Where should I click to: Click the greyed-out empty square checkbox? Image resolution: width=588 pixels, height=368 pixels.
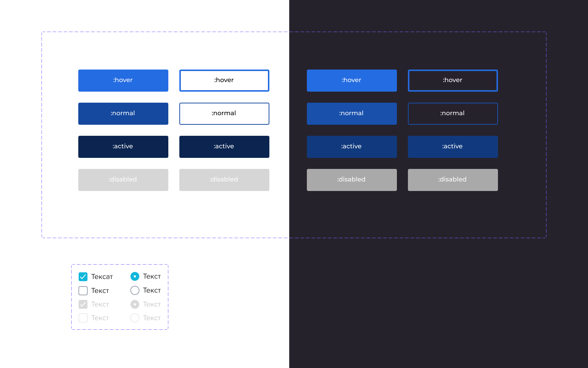point(83,318)
